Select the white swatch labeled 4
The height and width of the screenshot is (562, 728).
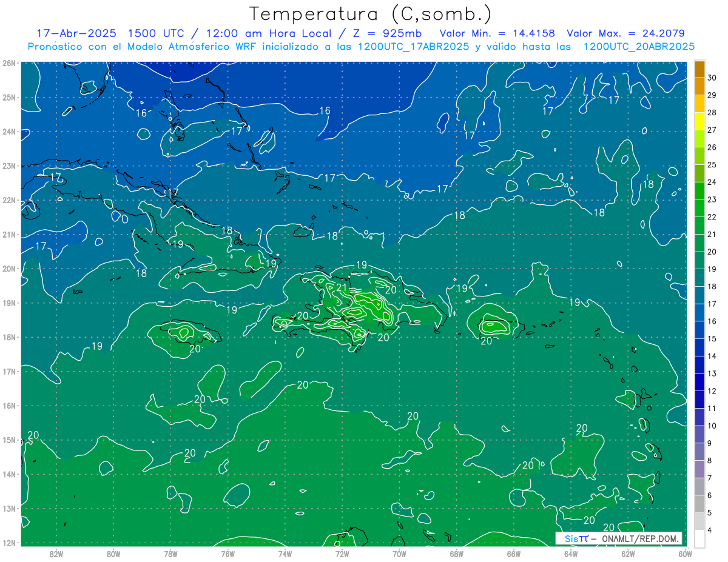coord(699,539)
